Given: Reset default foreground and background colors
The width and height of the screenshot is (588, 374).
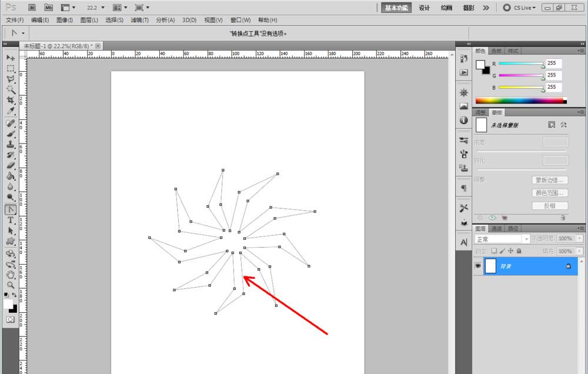Looking at the screenshot, I should coord(6,295).
